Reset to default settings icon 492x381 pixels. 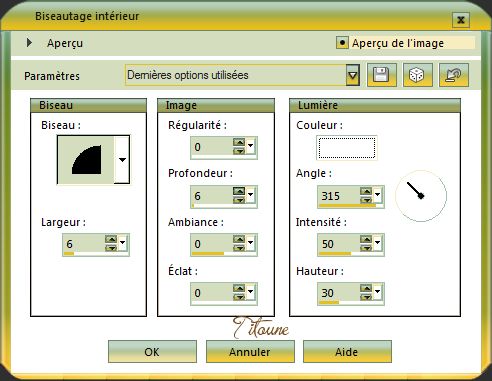click(454, 75)
